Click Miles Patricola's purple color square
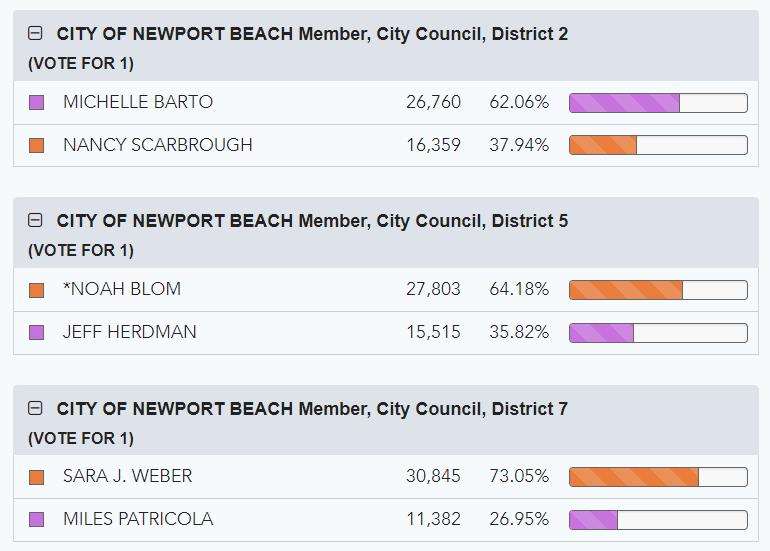This screenshot has height=551, width=770. click(37, 520)
